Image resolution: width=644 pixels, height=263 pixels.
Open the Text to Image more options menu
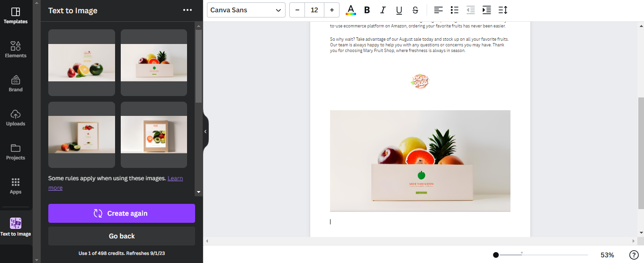click(188, 10)
